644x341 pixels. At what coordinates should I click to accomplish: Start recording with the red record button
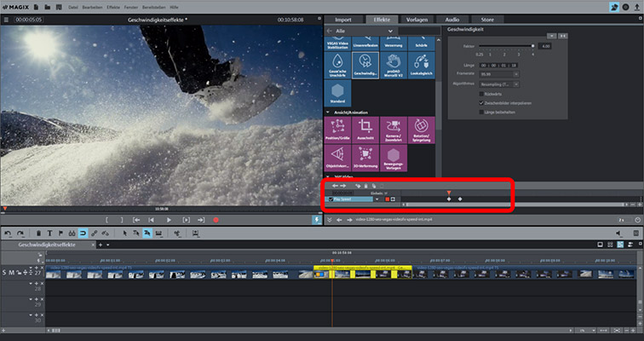(x=216, y=220)
